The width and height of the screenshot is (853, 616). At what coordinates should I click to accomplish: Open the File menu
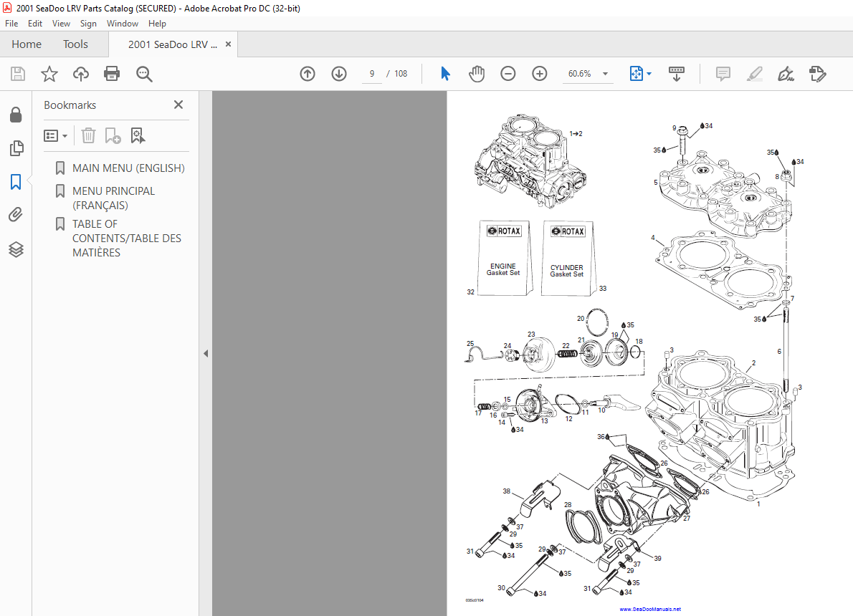11,24
